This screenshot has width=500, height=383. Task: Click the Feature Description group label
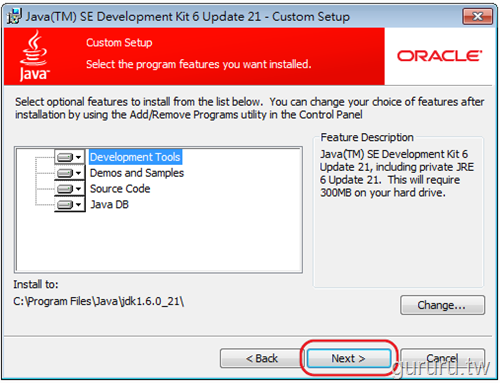[x=367, y=137]
